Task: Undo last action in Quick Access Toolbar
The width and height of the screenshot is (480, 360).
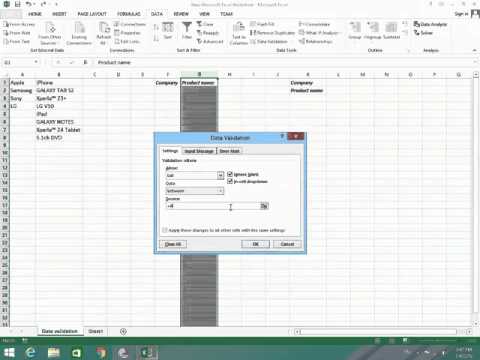Action: pos(29,4)
